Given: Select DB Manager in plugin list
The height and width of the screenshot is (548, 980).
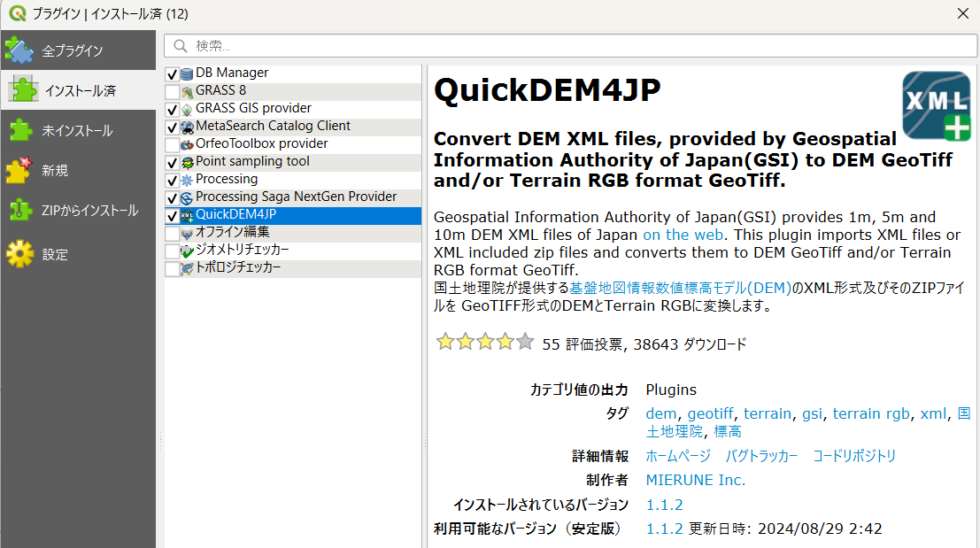Looking at the screenshot, I should click(232, 73).
